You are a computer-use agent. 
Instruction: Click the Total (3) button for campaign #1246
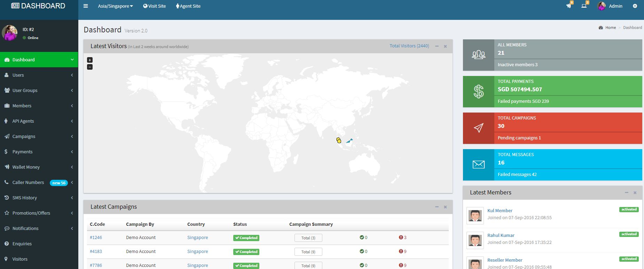(x=308, y=238)
